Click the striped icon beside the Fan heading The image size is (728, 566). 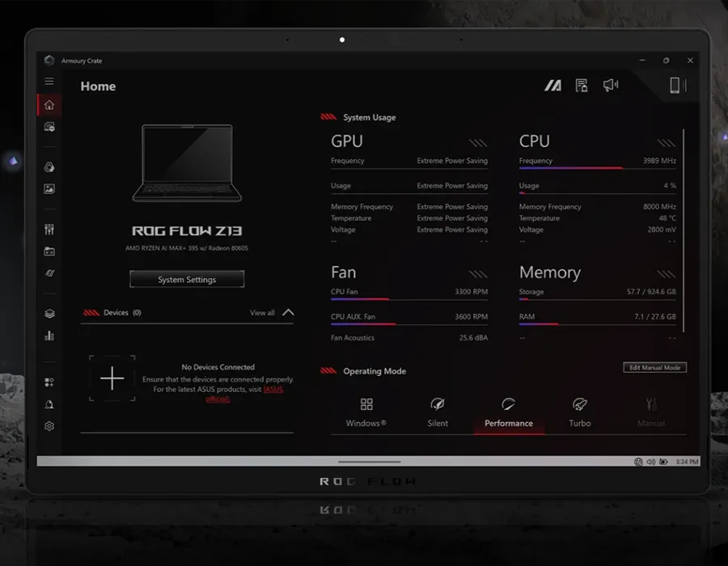point(478,274)
